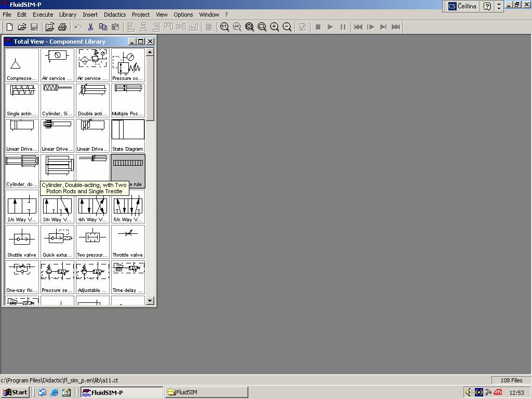The height and width of the screenshot is (399, 532).
Task: Stop the simulation
Action: (x=318, y=27)
